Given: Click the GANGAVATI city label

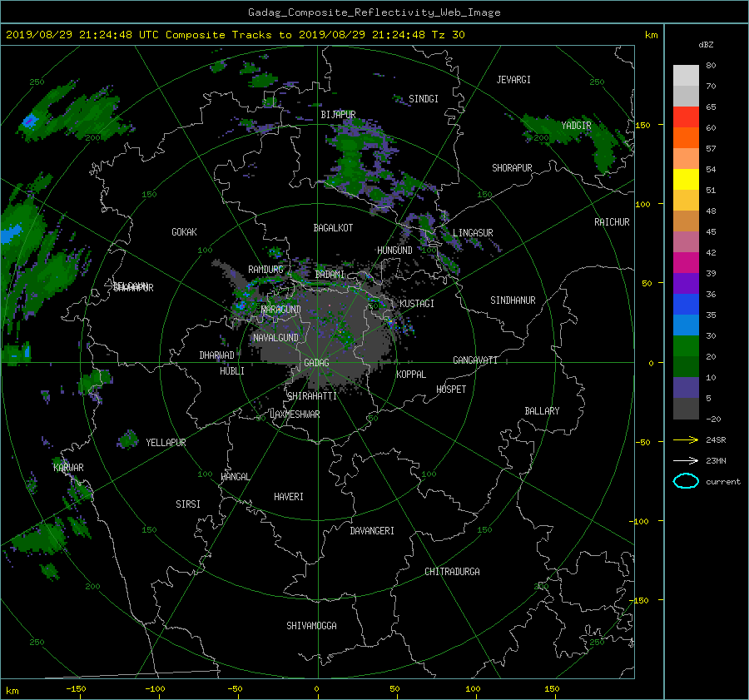Looking at the screenshot, I should pyautogui.click(x=475, y=360).
